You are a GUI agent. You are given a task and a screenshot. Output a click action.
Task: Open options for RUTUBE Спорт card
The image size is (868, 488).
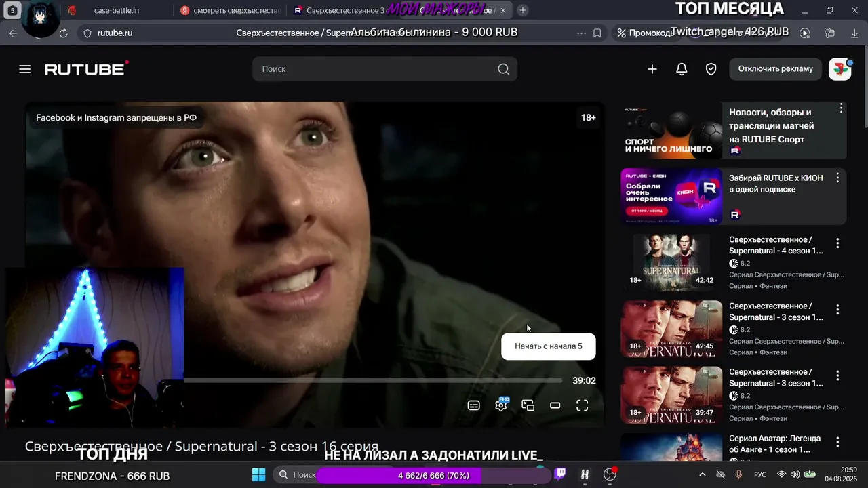[841, 108]
